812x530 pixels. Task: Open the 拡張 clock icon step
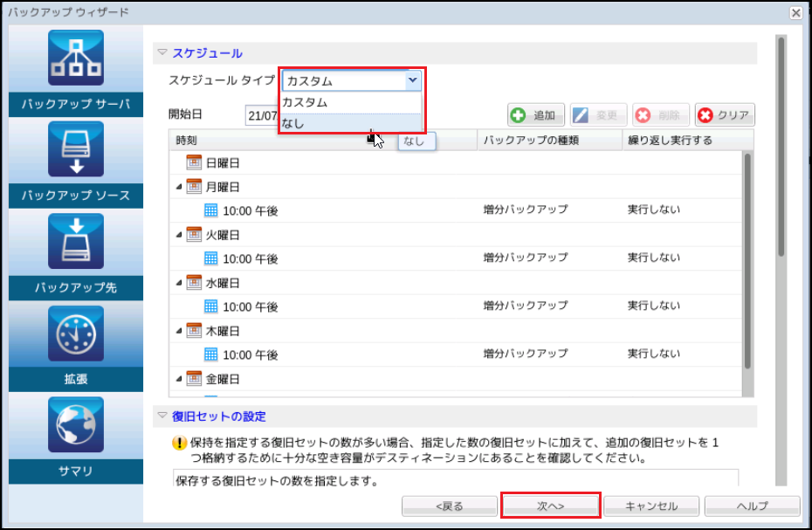pyautogui.click(x=76, y=334)
